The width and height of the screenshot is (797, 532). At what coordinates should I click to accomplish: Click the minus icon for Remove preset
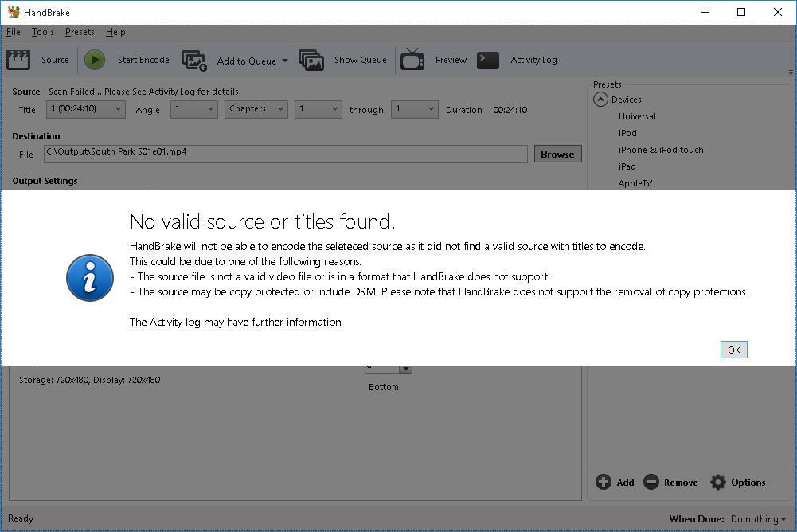coord(651,482)
